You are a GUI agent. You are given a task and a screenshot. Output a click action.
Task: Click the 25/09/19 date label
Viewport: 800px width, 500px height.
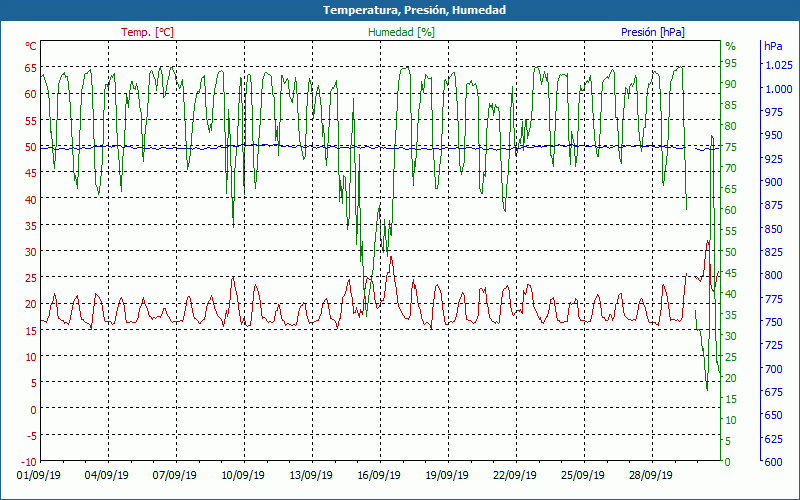(x=583, y=476)
